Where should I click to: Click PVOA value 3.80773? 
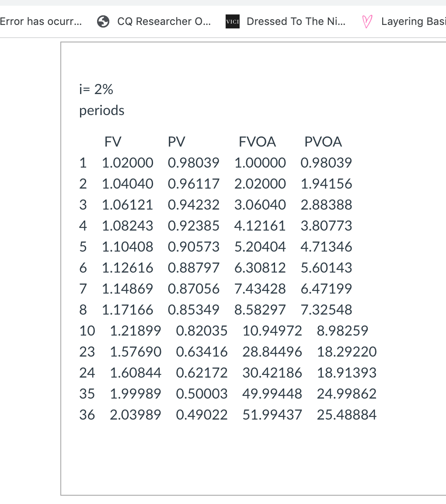click(x=326, y=226)
